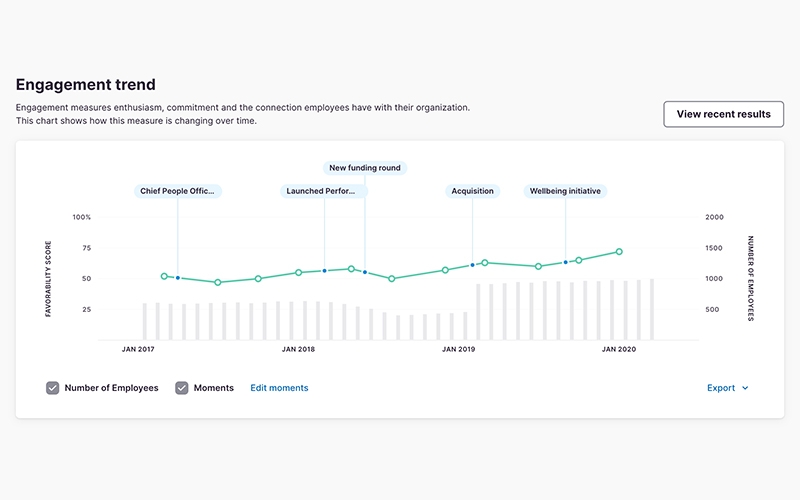
Task: Select the New funding round moment label
Action: [x=365, y=168]
